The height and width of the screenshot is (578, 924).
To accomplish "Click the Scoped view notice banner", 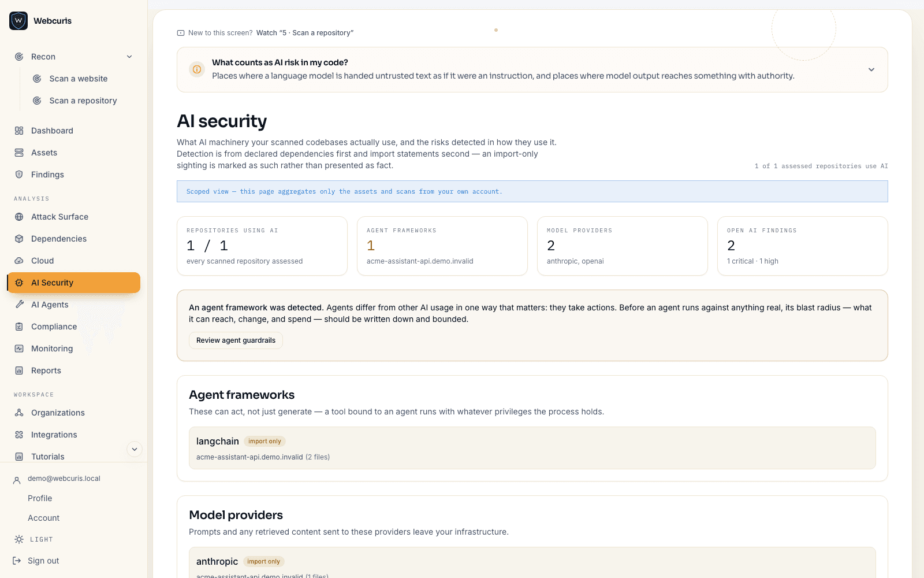I will 532,191.
